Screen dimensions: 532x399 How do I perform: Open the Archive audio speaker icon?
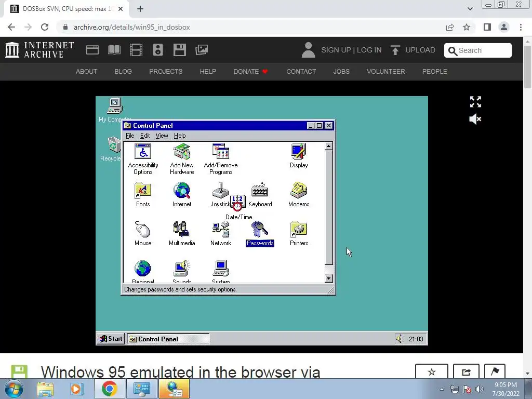pos(158,50)
